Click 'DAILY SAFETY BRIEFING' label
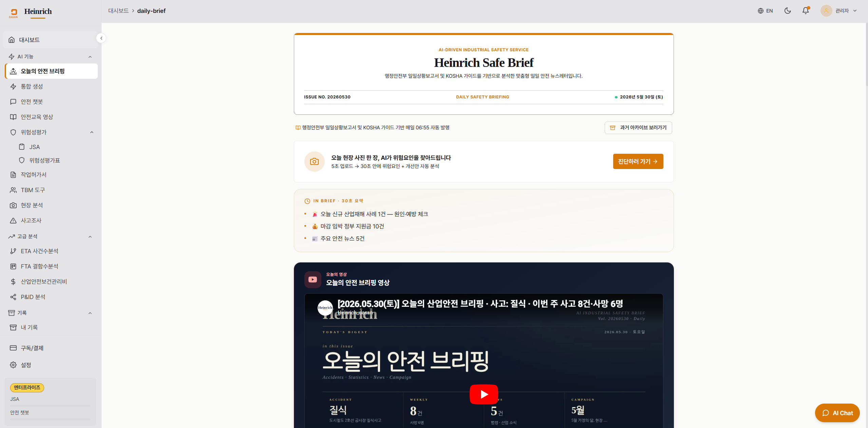Screen dimensions: 868x428 click(482, 97)
